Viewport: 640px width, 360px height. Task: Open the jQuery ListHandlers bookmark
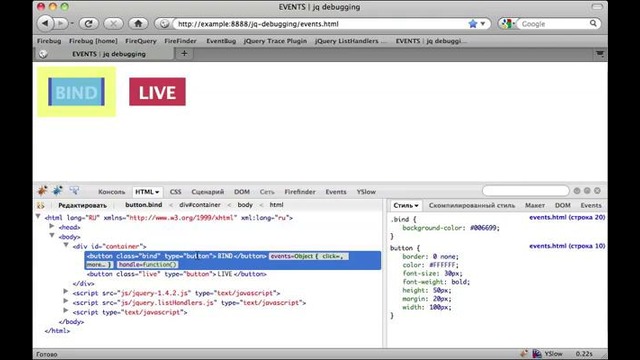[x=351, y=41]
